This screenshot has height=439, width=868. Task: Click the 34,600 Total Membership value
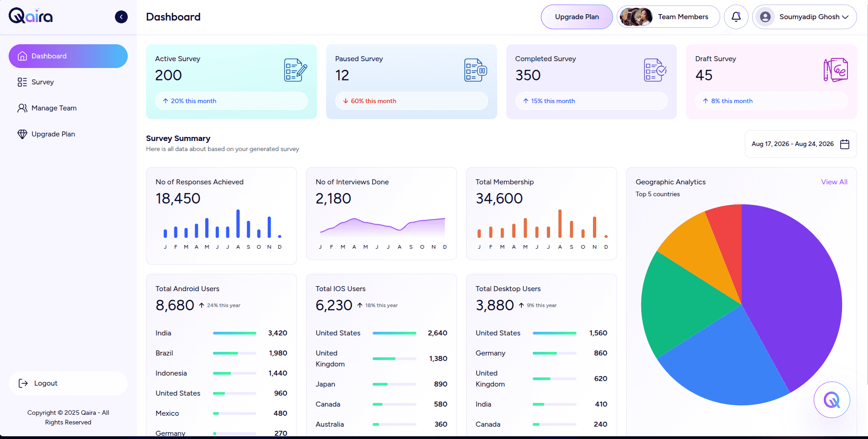(499, 199)
